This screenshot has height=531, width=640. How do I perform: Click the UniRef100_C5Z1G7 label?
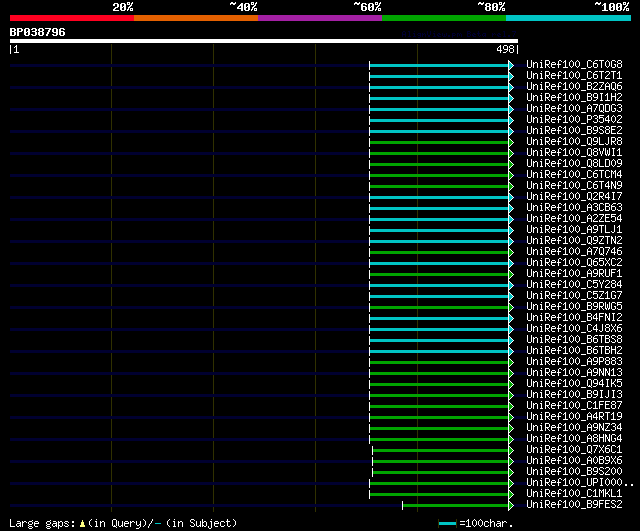(574, 295)
